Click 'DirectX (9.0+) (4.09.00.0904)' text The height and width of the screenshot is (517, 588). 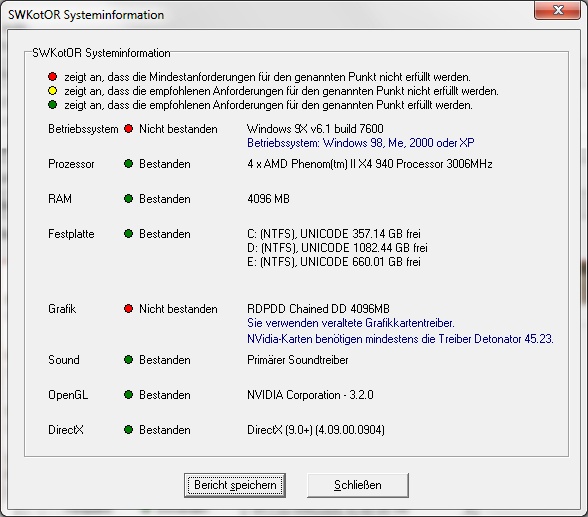[x=316, y=430]
